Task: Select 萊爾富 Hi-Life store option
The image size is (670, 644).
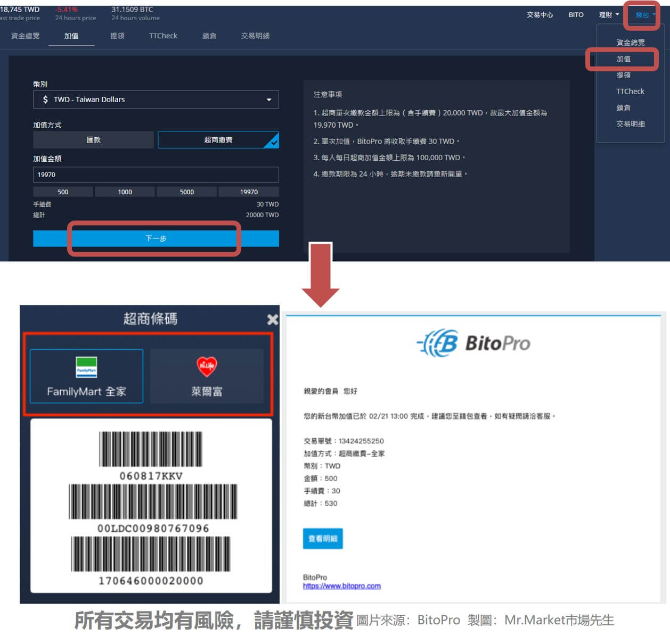Action: tap(207, 376)
